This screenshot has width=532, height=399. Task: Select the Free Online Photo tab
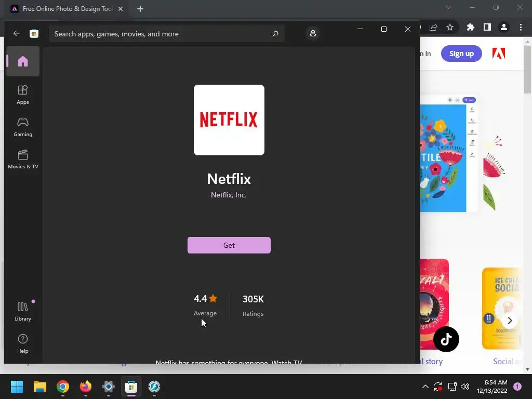(68, 9)
